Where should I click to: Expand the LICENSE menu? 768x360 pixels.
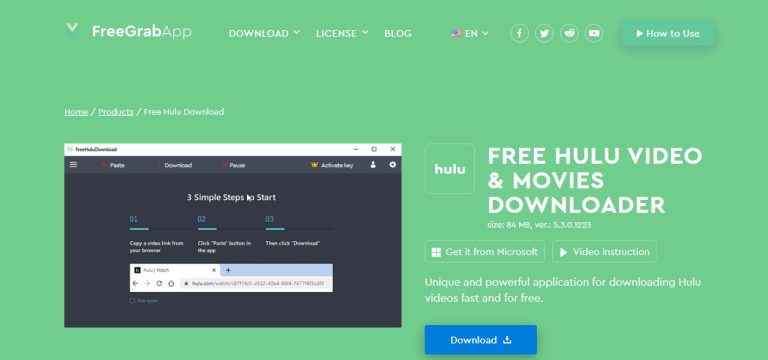[x=342, y=33]
